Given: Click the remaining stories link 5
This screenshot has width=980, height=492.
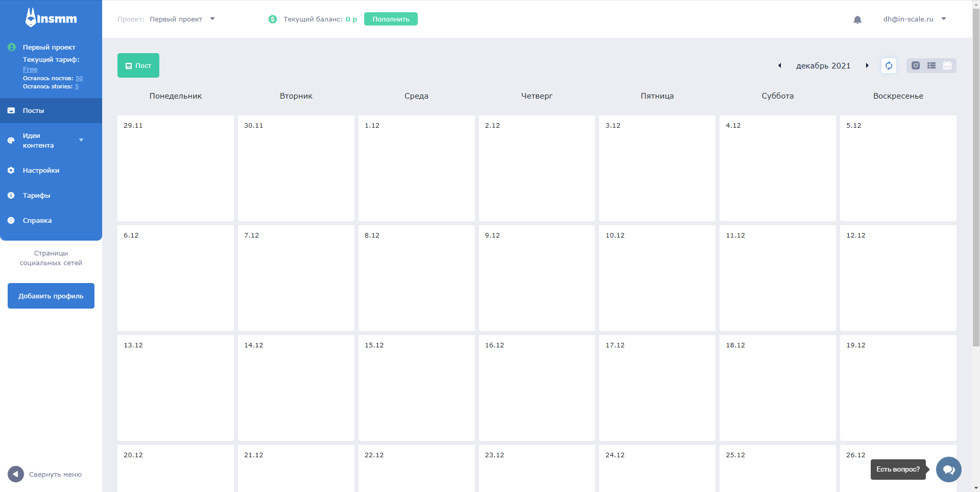Looking at the screenshot, I should coord(77,86).
